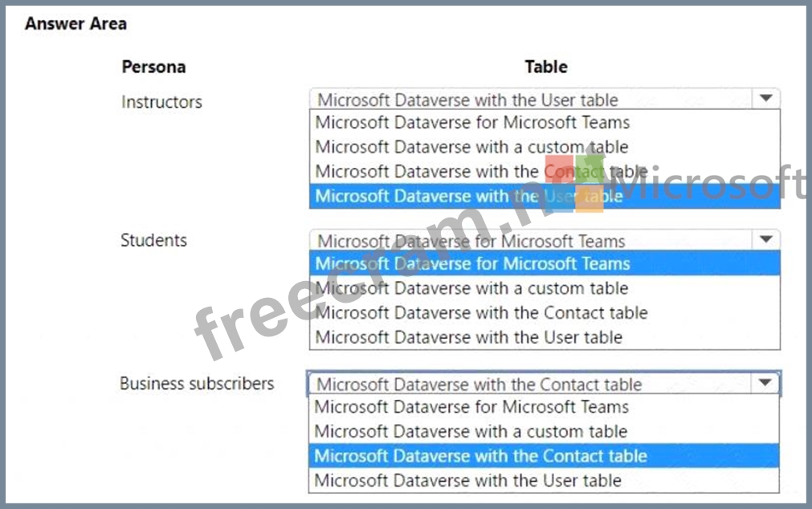
Task: Expand the Business subscribers dropdown arrow
Action: pyautogui.click(x=765, y=383)
